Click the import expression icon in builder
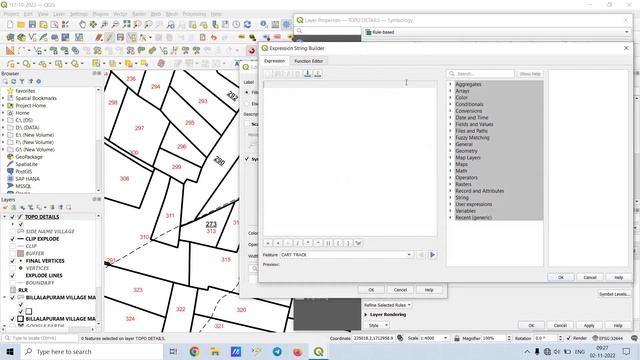640x360 pixels. (308, 73)
